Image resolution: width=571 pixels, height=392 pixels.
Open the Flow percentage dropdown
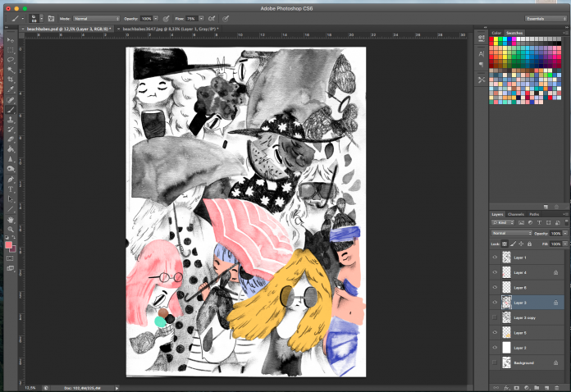201,19
